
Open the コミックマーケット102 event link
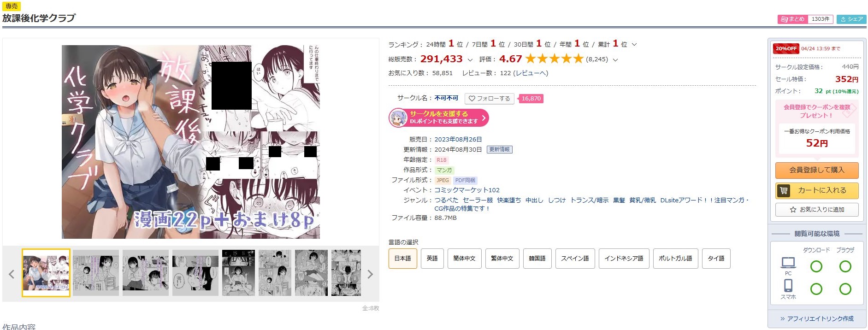[466, 190]
